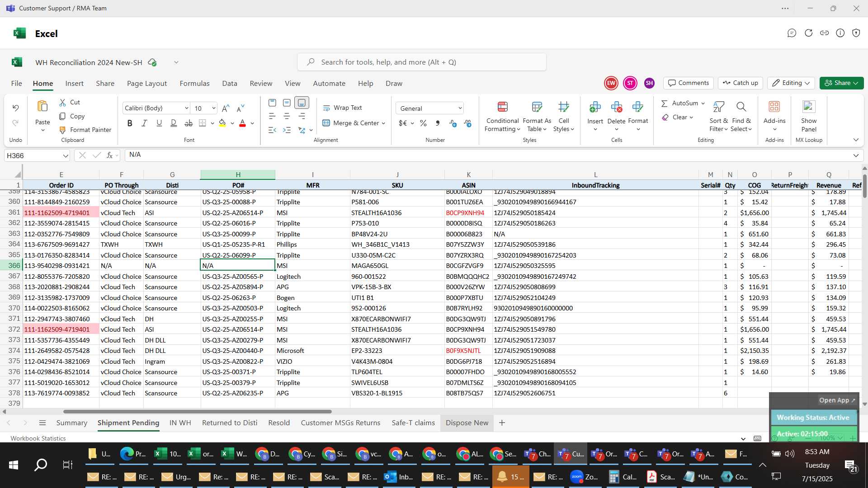This screenshot has width=868, height=488.
Task: Increase font size icon
Action: [x=225, y=108]
